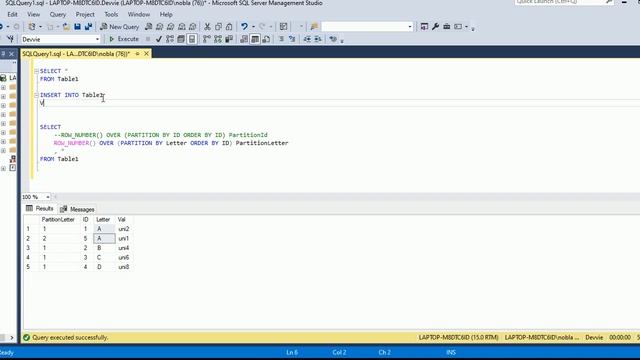The image size is (640, 360).
Task: Click the Paste clipboard icon
Action: coord(229,27)
